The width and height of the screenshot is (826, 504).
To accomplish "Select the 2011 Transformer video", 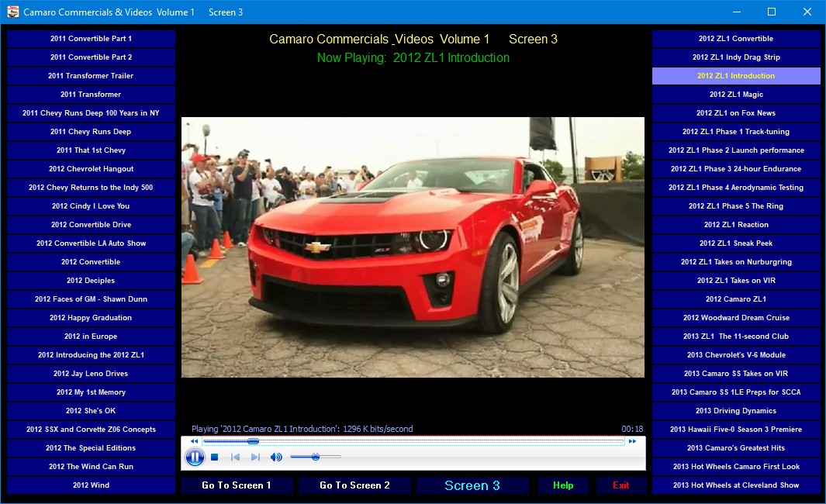I will pos(92,95).
